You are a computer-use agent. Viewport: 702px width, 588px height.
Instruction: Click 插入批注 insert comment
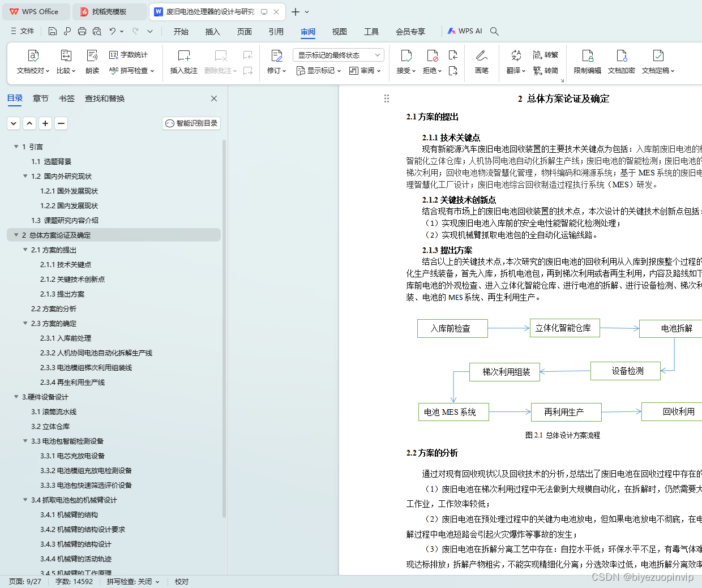[x=184, y=62]
